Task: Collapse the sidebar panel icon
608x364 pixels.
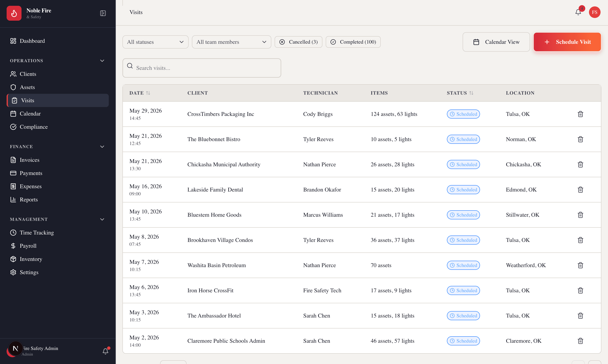Action: click(x=103, y=13)
